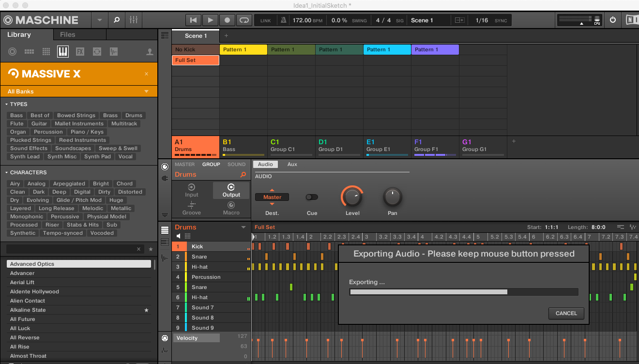The height and width of the screenshot is (364, 639).
Task: Select the Scene 1 tab
Action: click(x=196, y=36)
